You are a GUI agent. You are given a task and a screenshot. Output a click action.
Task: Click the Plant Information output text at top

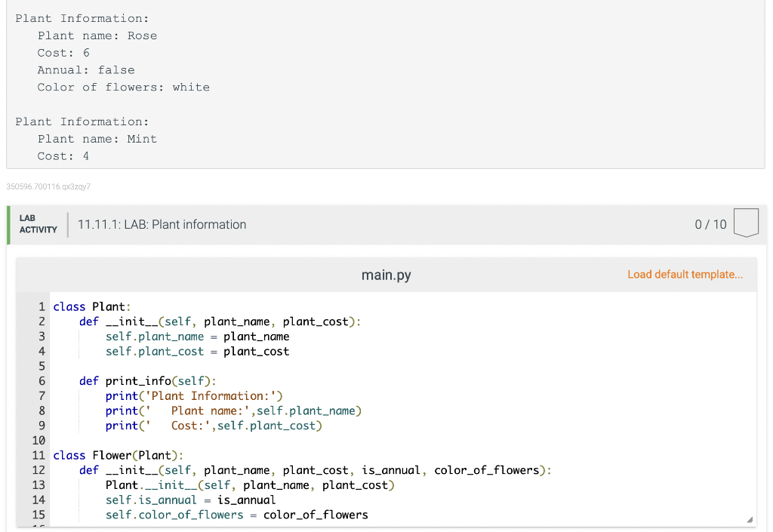pyautogui.click(x=82, y=17)
